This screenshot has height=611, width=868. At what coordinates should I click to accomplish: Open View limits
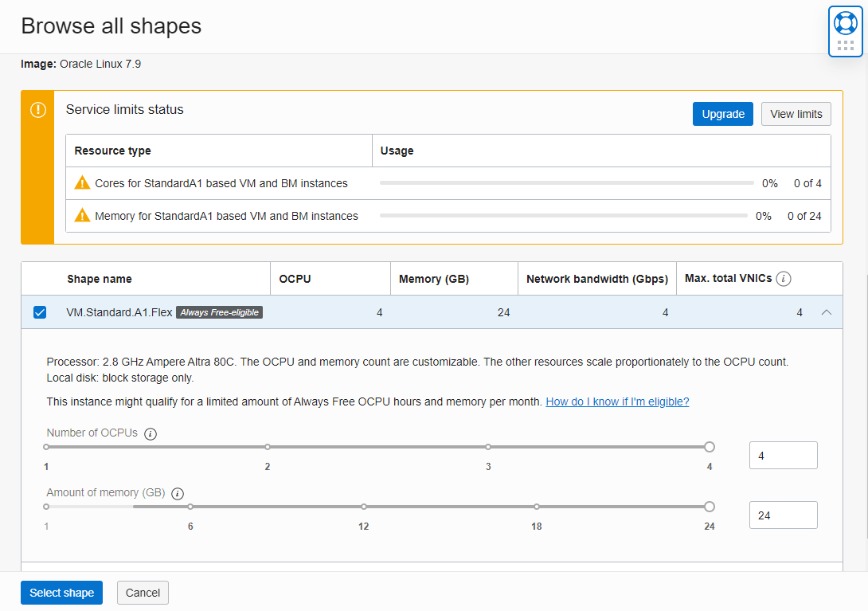[x=796, y=114]
